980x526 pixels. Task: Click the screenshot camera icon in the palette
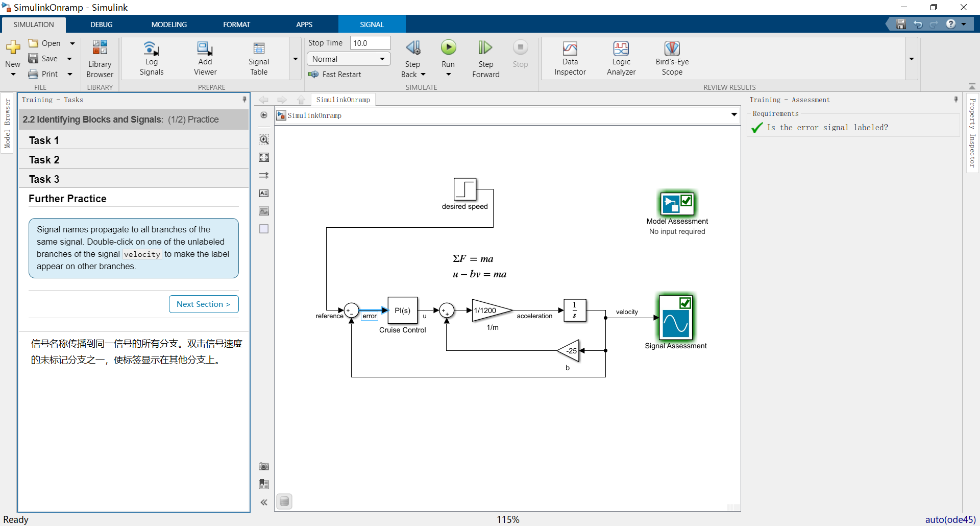[264, 466]
